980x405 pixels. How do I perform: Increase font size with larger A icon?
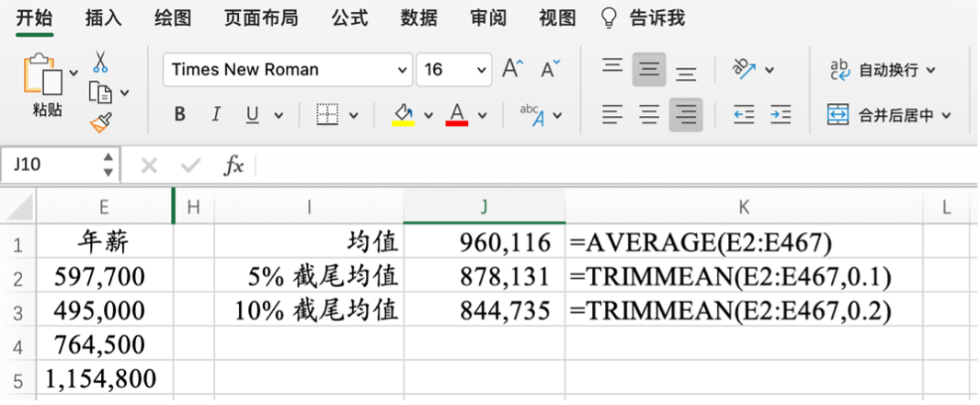(513, 69)
